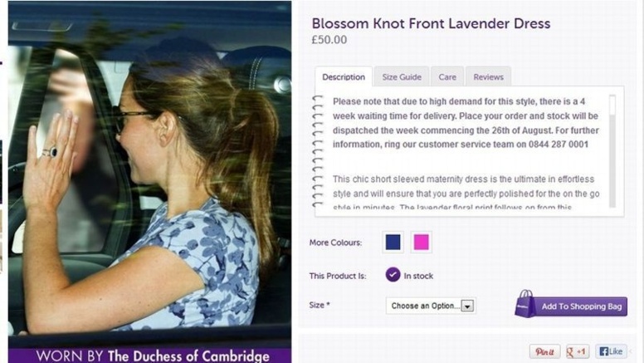Click the Worn By Duchess of Cambridge banner

(150, 356)
